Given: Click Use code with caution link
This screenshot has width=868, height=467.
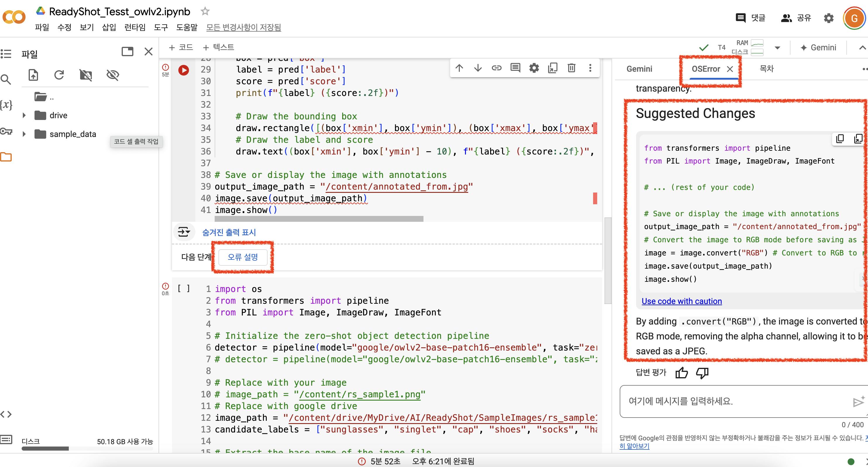Looking at the screenshot, I should [682, 301].
